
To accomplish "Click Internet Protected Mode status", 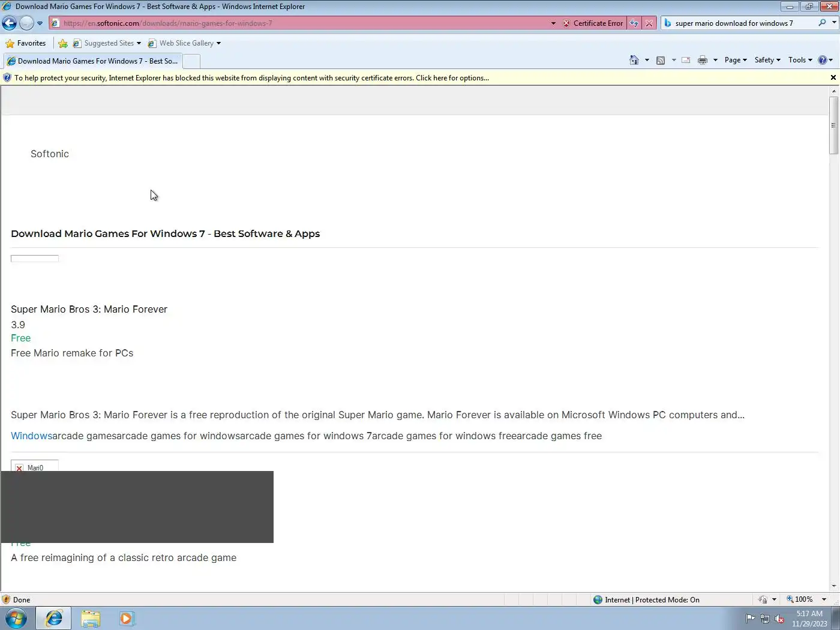I will click(x=646, y=600).
